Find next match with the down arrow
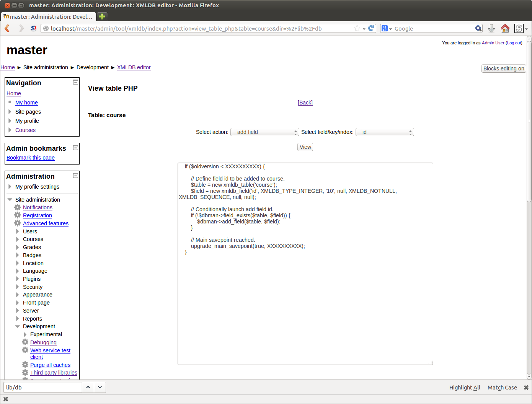Viewport: 532px width, 404px height. pyautogui.click(x=100, y=387)
